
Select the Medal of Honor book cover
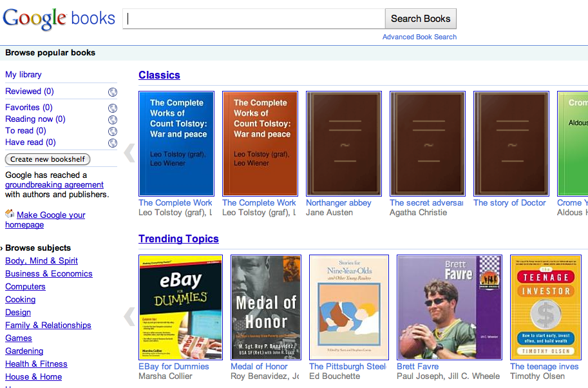(264, 307)
